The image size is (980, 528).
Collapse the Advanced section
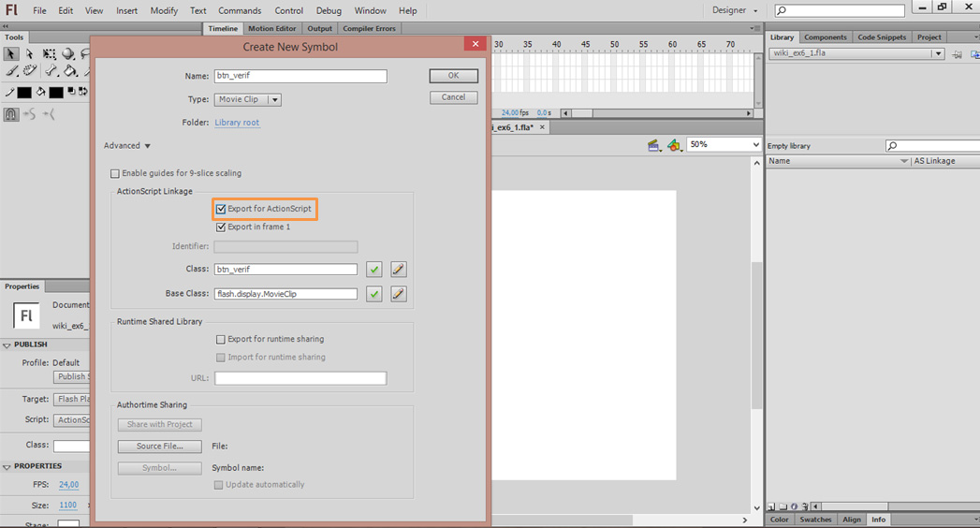(127, 146)
